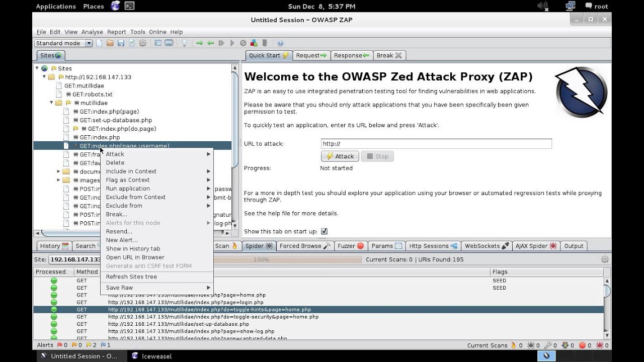Screen dimensions: 644x362
Task: Click the network icon in the system tray
Action: click(570, 6)
